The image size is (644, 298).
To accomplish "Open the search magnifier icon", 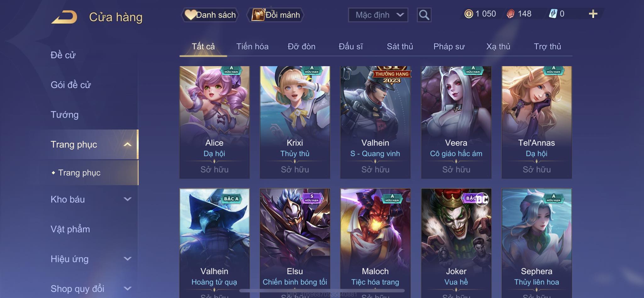I will click(x=424, y=15).
